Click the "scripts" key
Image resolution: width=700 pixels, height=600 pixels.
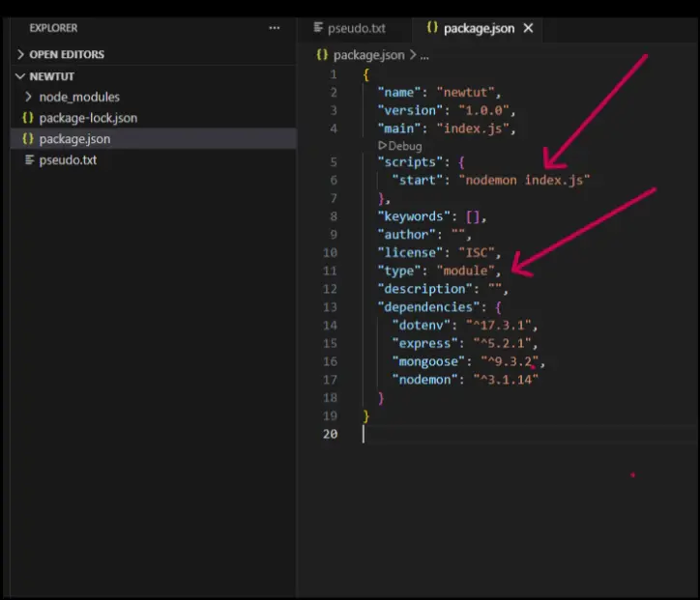410,162
